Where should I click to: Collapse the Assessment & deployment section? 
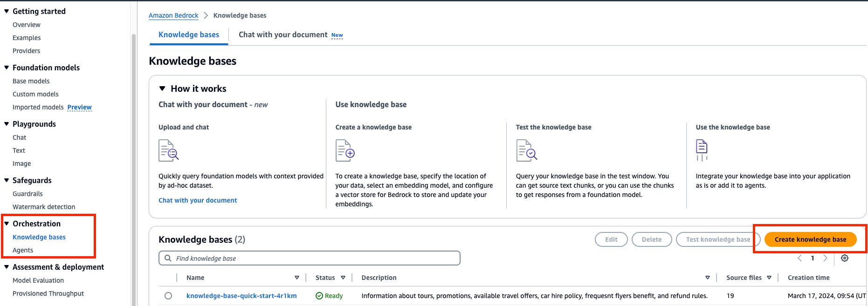click(x=7, y=267)
